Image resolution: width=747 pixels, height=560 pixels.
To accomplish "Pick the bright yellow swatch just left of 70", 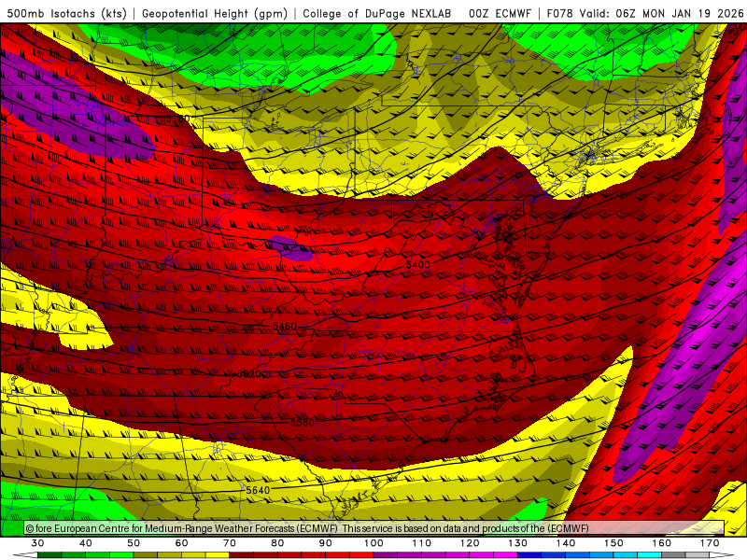I will click(x=218, y=555).
